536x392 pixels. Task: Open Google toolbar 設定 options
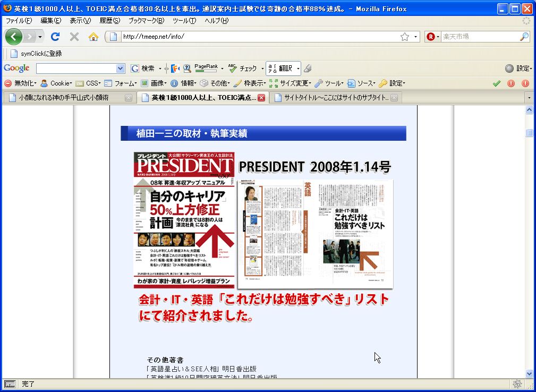(x=518, y=69)
